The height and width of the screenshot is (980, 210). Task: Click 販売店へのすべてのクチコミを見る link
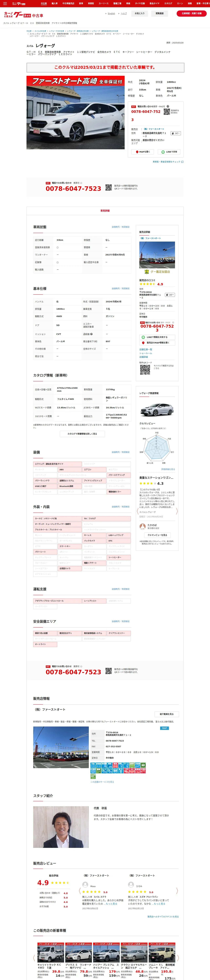pyautogui.click(x=163, y=916)
